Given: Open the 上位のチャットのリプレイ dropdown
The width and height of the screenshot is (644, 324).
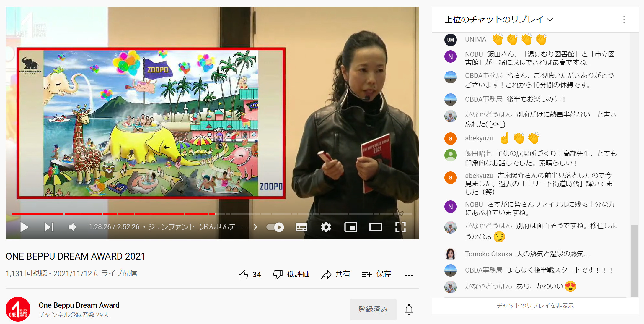Looking at the screenshot, I should click(x=499, y=20).
